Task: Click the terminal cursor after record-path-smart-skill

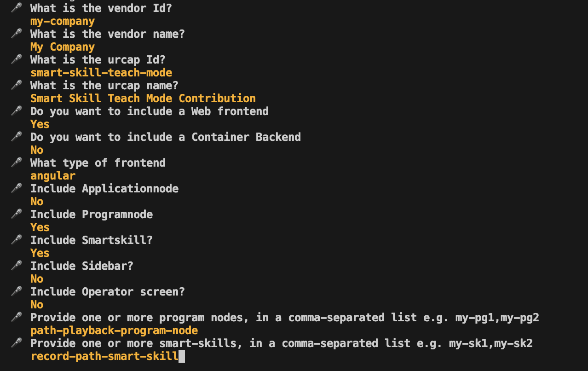Action: click(x=182, y=356)
